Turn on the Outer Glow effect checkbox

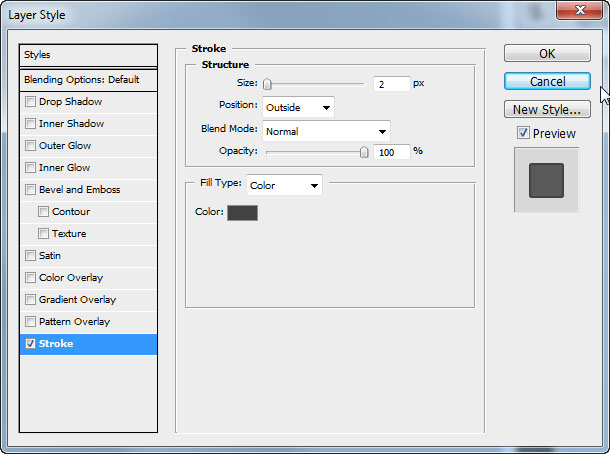tap(31, 146)
